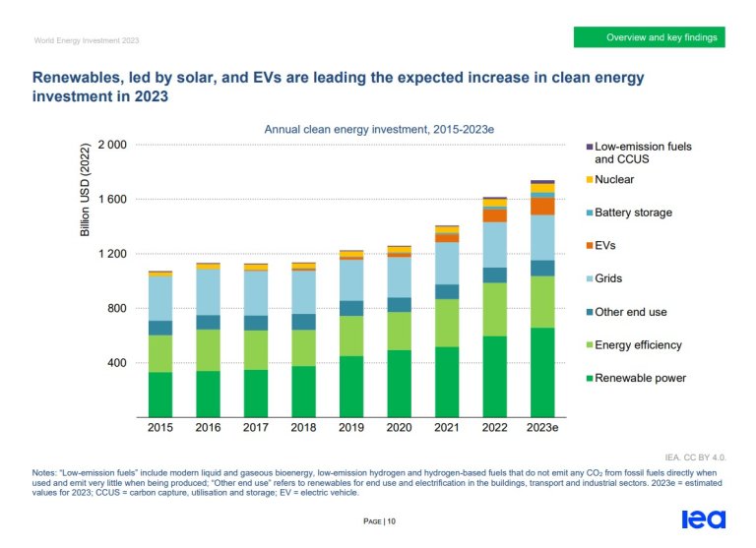Click the 2017 x-axis label
This screenshot has width=756, height=548.
(256, 428)
